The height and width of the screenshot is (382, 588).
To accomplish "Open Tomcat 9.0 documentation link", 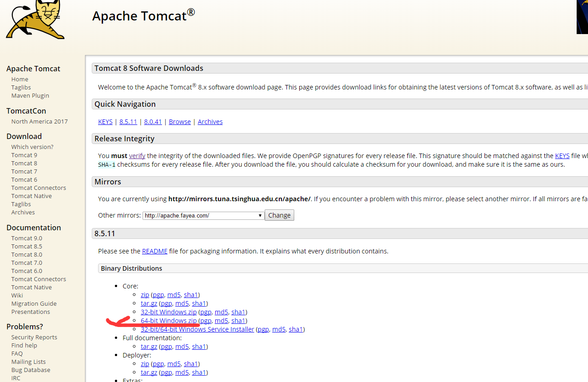I will (x=26, y=238).
